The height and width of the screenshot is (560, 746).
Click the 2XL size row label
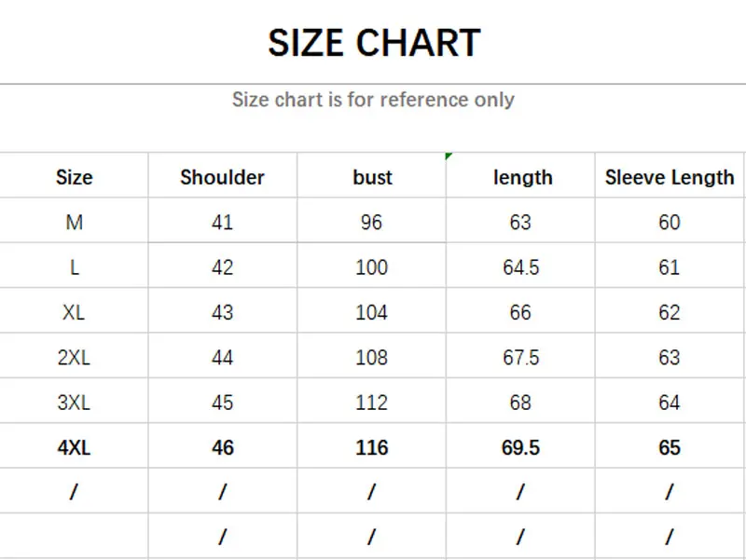click(75, 358)
